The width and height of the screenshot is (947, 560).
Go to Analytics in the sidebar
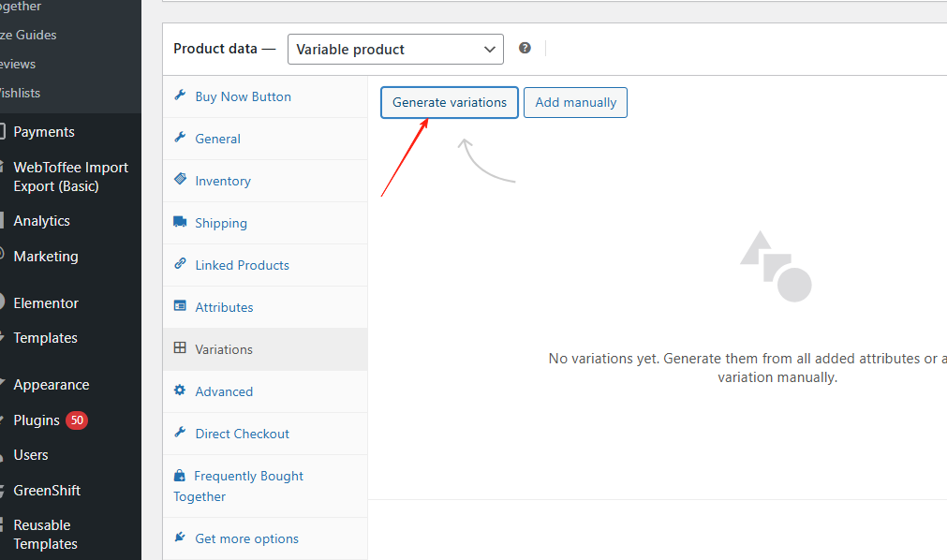coord(41,221)
